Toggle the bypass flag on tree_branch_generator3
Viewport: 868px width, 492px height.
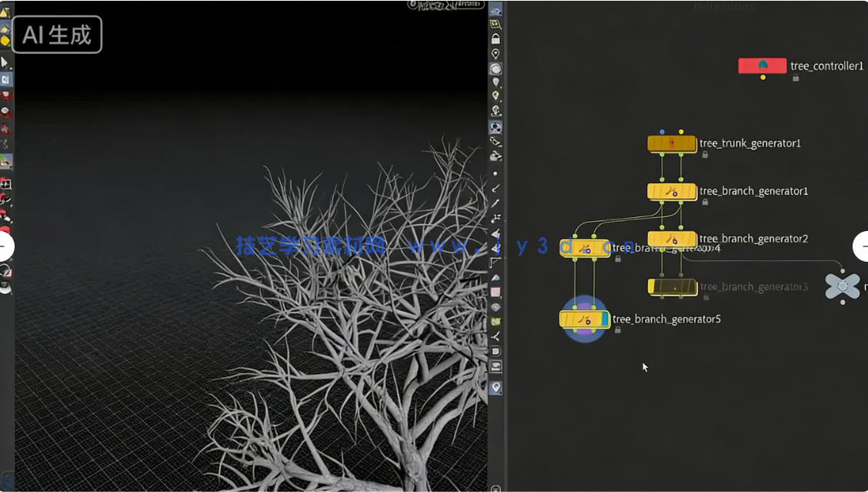pos(652,286)
